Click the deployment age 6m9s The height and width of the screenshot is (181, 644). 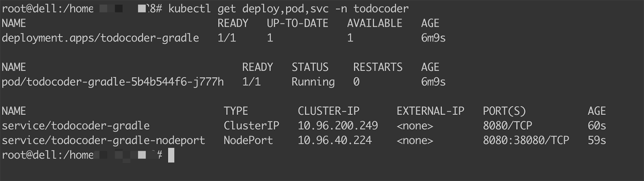pyautogui.click(x=434, y=38)
